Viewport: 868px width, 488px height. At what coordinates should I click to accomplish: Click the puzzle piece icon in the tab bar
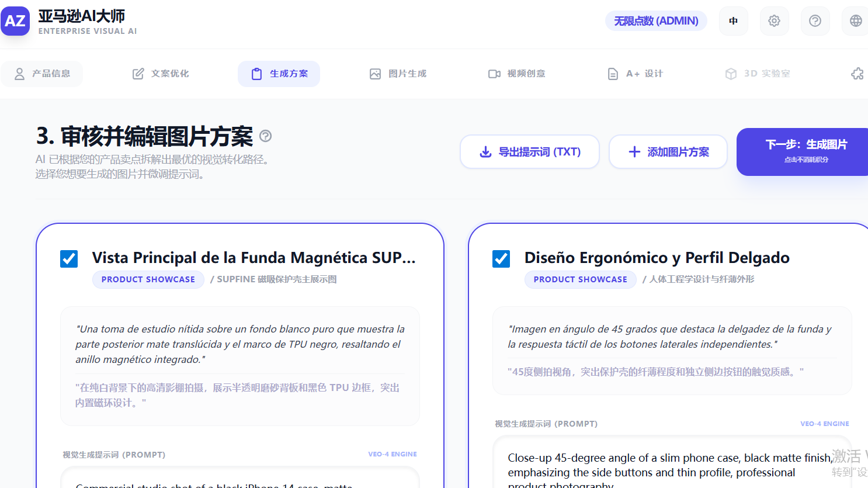pos(857,74)
